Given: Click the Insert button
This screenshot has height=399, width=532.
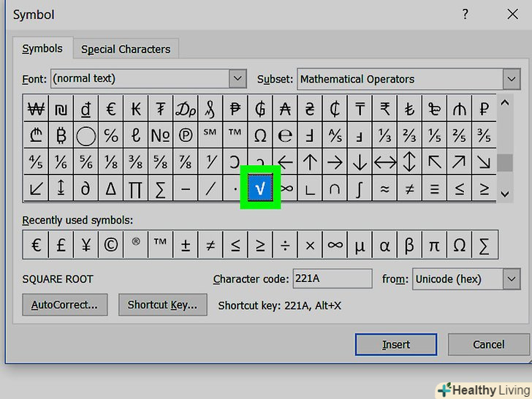Looking at the screenshot, I should pos(396,345).
